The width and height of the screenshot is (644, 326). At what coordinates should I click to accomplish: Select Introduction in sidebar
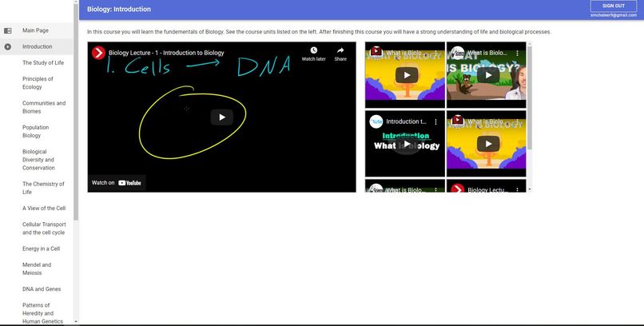tap(37, 47)
